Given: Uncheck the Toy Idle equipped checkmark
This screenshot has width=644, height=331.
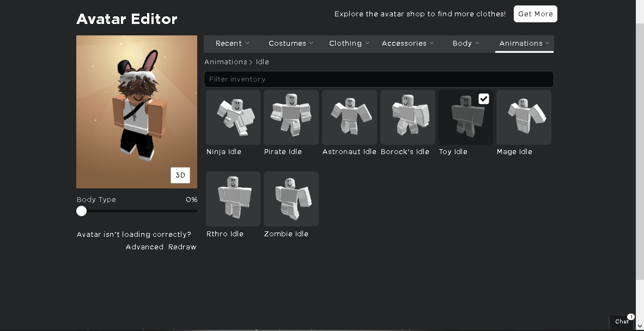Looking at the screenshot, I should pos(484,99).
